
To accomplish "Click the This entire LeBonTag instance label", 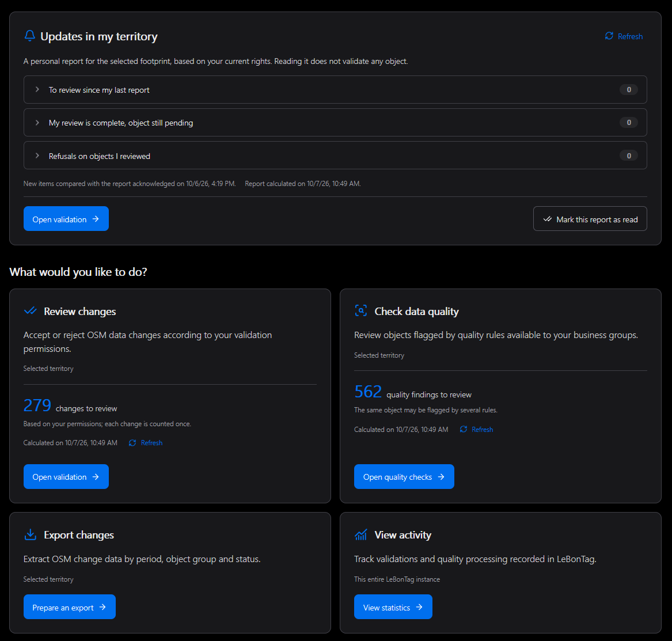I will click(x=397, y=579).
